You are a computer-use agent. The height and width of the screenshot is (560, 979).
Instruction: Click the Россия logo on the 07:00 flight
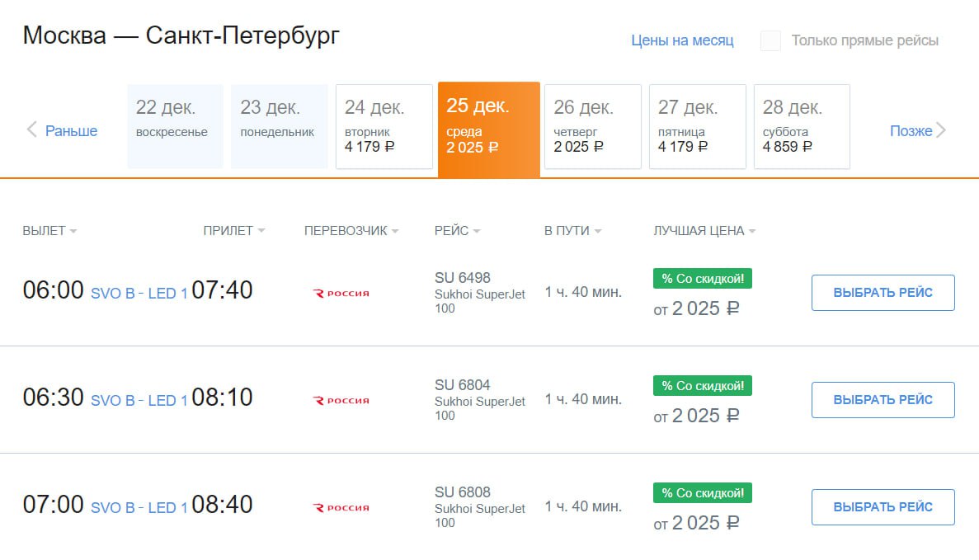pyautogui.click(x=341, y=507)
